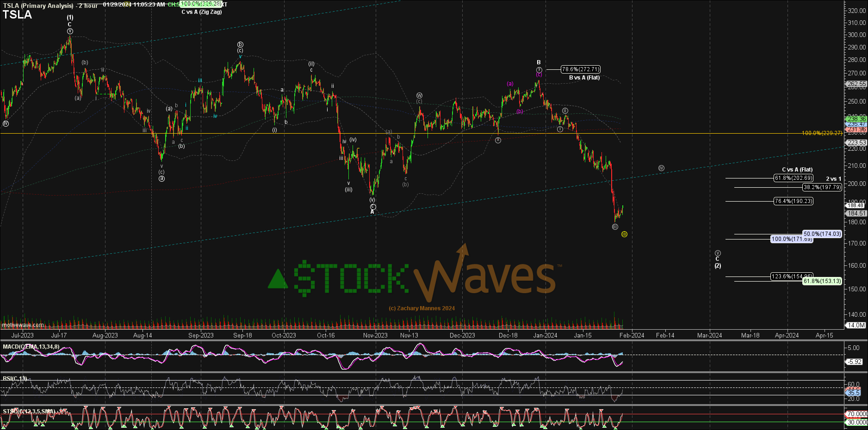Image resolution: width=868 pixels, height=430 pixels.
Task: Click the grey 184.51 price tag
Action: [x=856, y=214]
